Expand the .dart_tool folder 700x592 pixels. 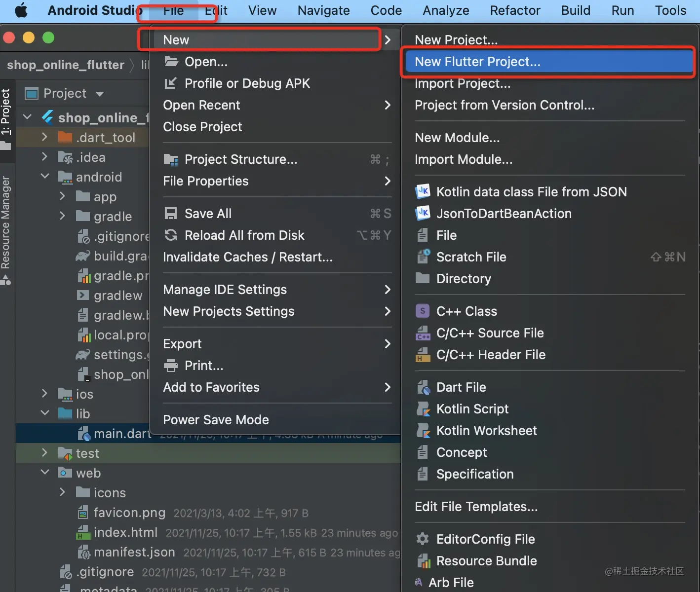click(x=44, y=137)
